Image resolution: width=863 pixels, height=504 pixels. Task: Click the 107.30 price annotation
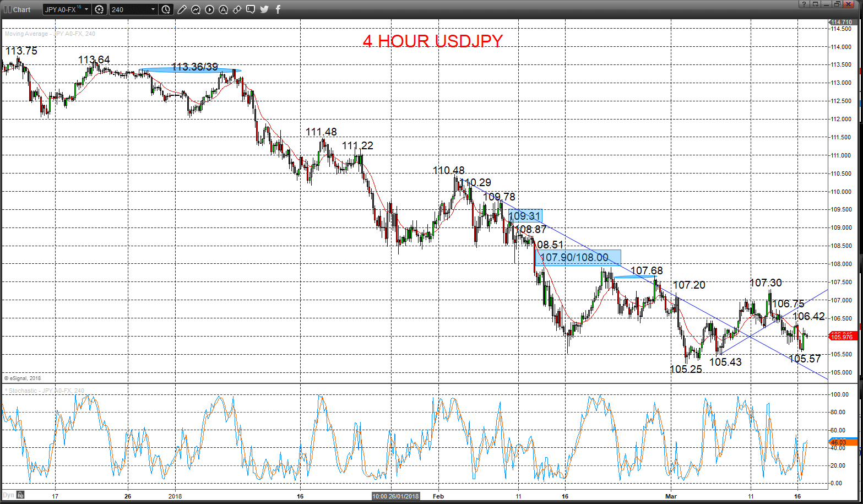(x=766, y=283)
